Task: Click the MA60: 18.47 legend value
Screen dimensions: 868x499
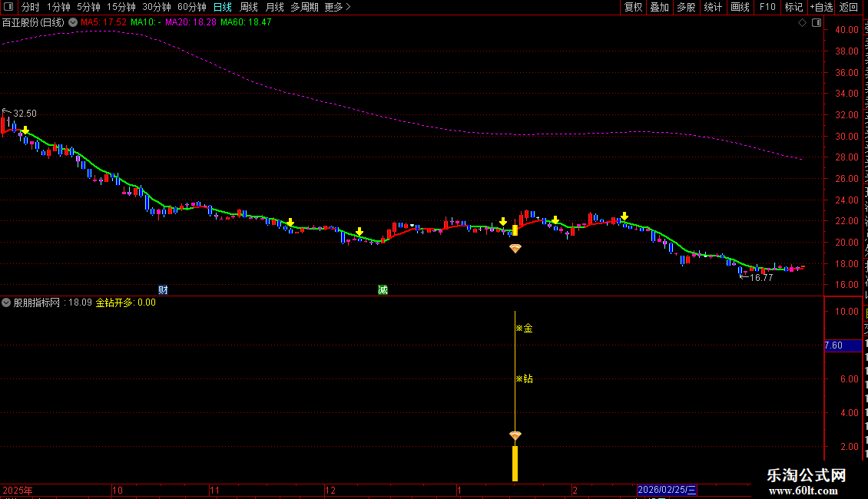Action: click(x=246, y=23)
